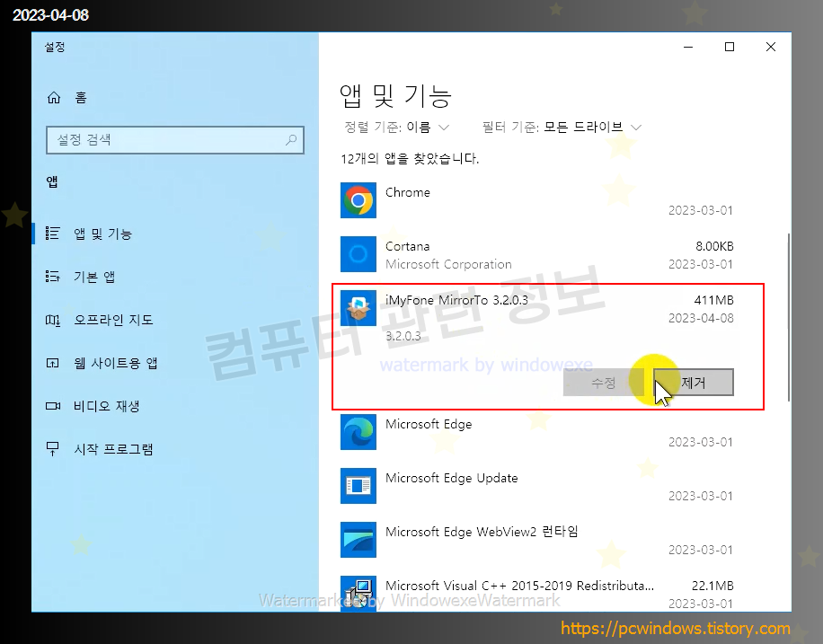
Task: Select the Cortana entry name
Action: 407,246
